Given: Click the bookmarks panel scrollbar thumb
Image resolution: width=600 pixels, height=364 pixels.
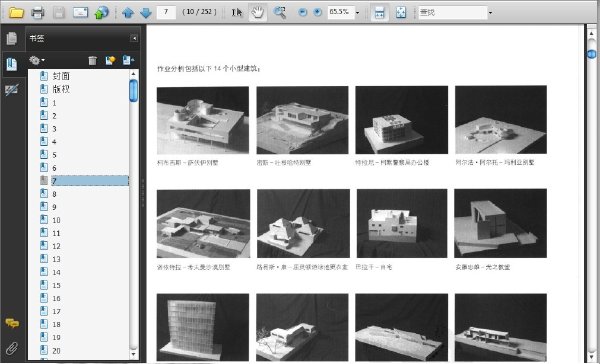Looking at the screenshot, I should click(134, 90).
